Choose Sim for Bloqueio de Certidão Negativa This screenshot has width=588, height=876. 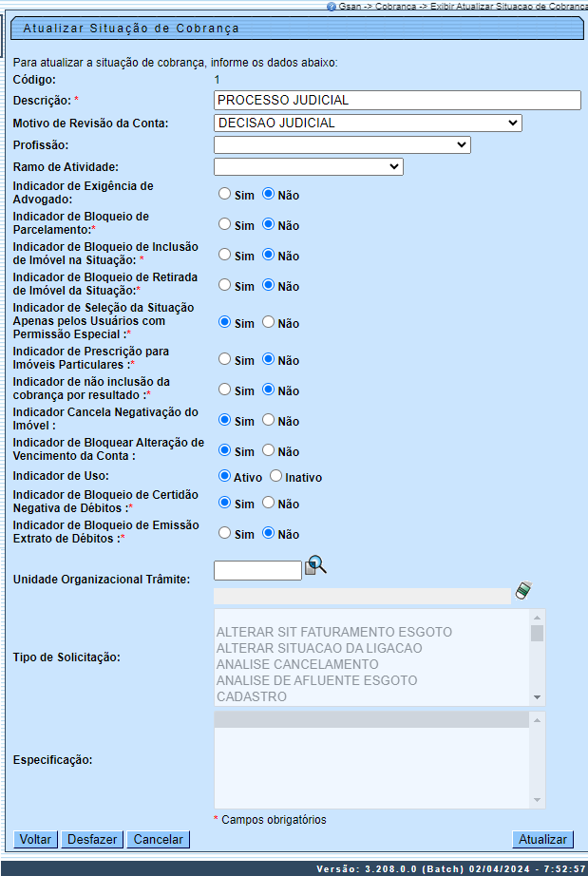coord(224,503)
